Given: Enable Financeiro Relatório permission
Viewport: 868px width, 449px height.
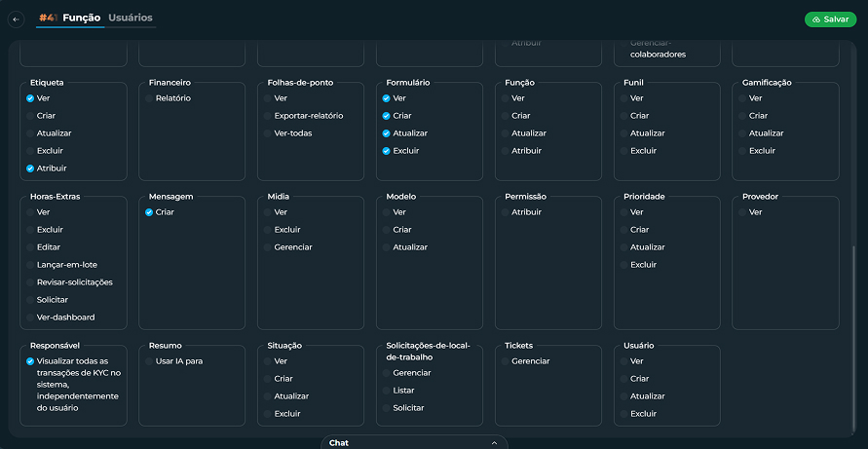Looking at the screenshot, I should 149,98.
